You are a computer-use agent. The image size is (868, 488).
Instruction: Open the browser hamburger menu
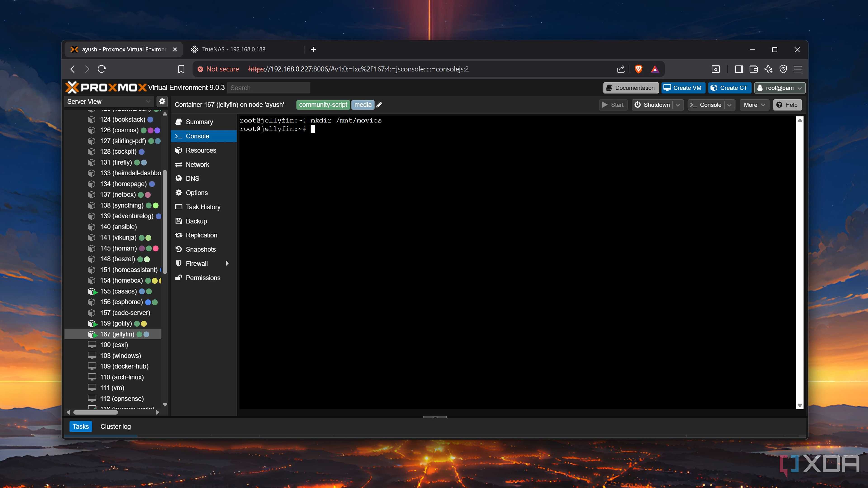[797, 69]
